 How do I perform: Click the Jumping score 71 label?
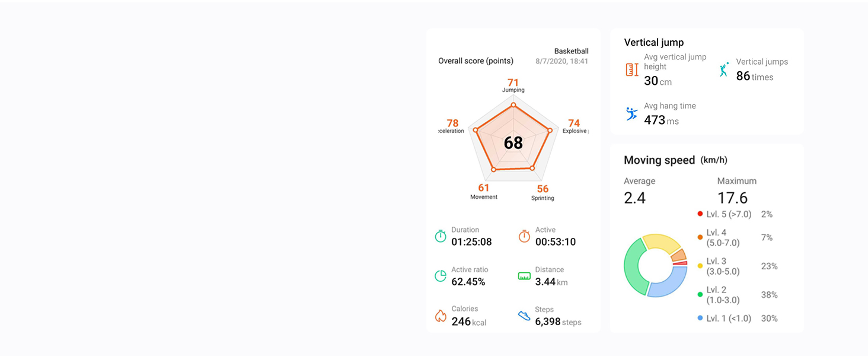pyautogui.click(x=513, y=82)
